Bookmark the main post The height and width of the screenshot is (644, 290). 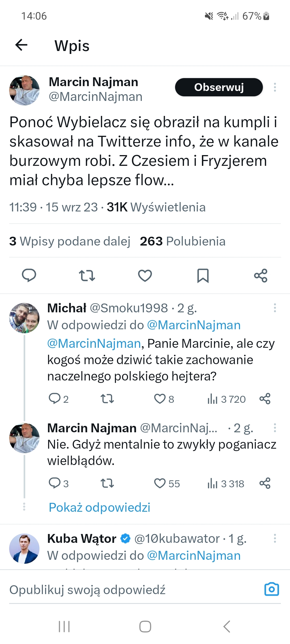coord(203,275)
